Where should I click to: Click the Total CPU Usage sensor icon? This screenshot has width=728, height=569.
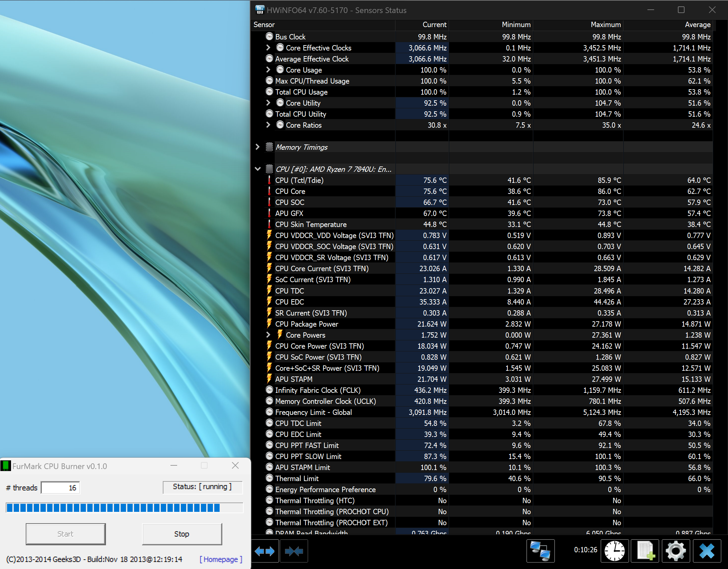tap(269, 92)
